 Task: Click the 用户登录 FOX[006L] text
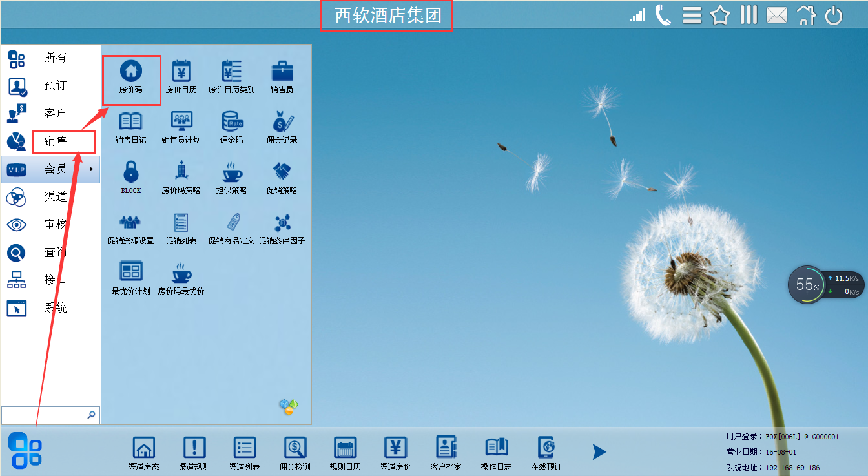coord(783,437)
